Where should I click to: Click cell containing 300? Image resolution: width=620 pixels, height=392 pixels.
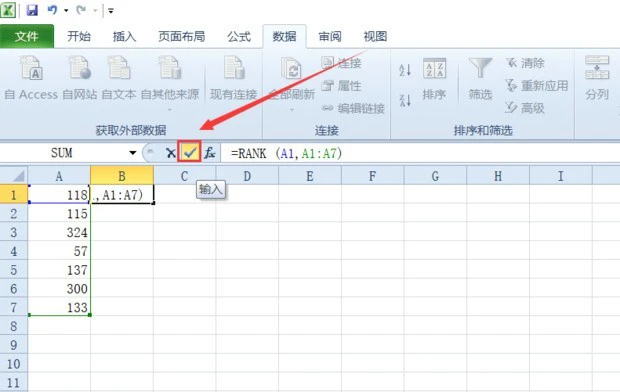[59, 288]
